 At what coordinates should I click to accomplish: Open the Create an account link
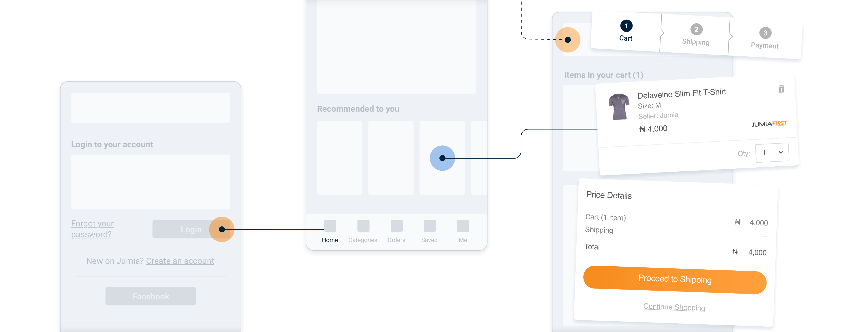tap(180, 261)
